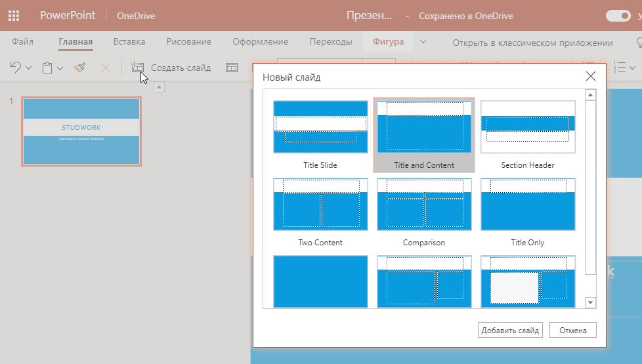Click the Создать слайд toolbar icon
Image resolution: width=642 pixels, height=364 pixels.
[137, 68]
